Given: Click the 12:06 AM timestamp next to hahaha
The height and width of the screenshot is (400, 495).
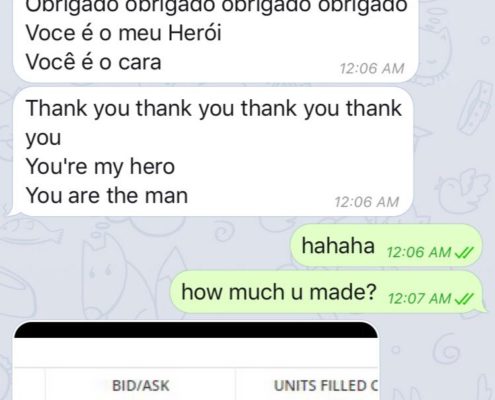Looking at the screenshot, I should coord(419,253).
